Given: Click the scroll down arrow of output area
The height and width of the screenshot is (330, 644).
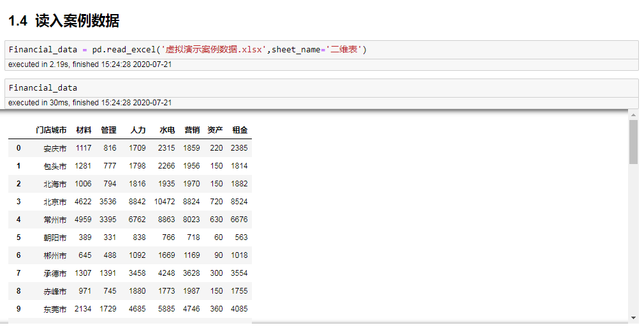Looking at the screenshot, I should (633, 318).
